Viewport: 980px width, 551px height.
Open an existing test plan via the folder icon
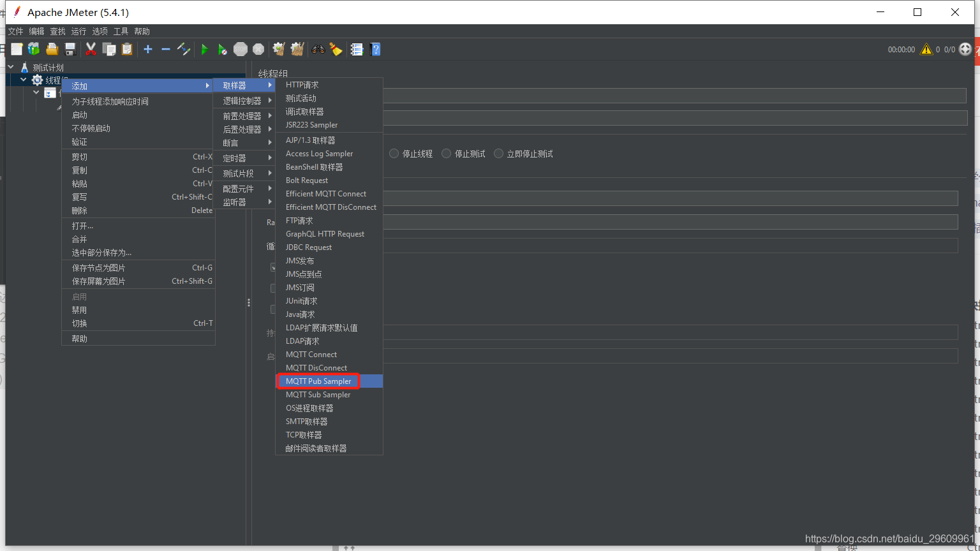pos(52,49)
